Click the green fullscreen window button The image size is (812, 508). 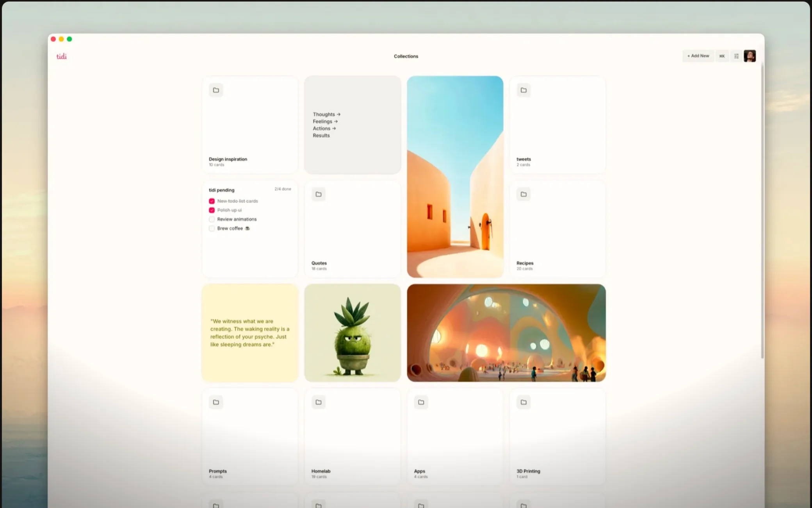[x=69, y=39]
